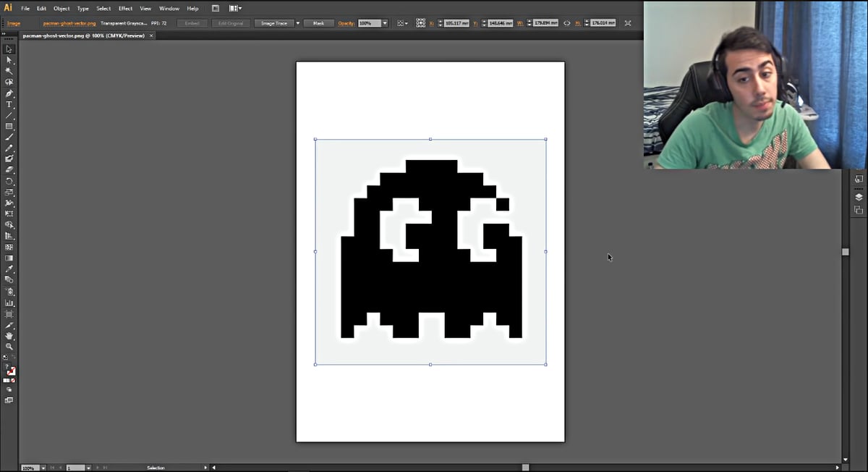Screen dimensions: 868x472
Task: Click the Embed button
Action: tap(192, 23)
